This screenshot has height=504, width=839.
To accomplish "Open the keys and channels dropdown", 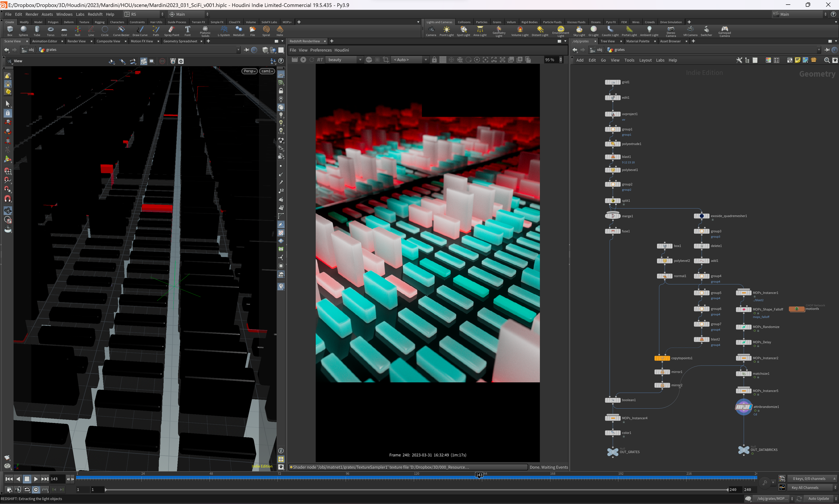I will coord(812,478).
